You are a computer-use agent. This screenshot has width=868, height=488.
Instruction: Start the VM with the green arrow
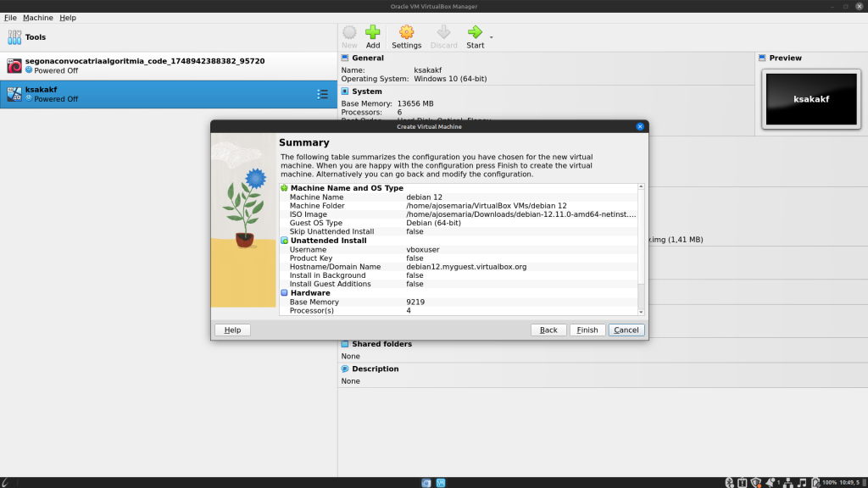[475, 32]
